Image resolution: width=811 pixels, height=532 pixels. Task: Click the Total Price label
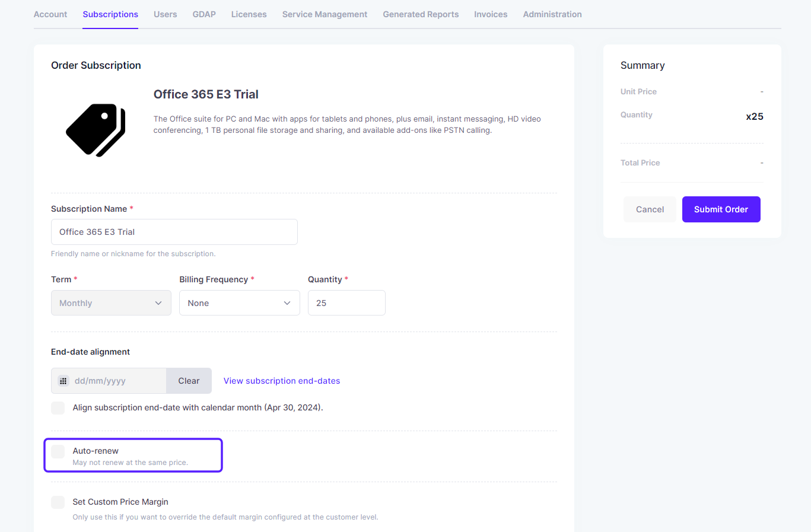coord(640,163)
